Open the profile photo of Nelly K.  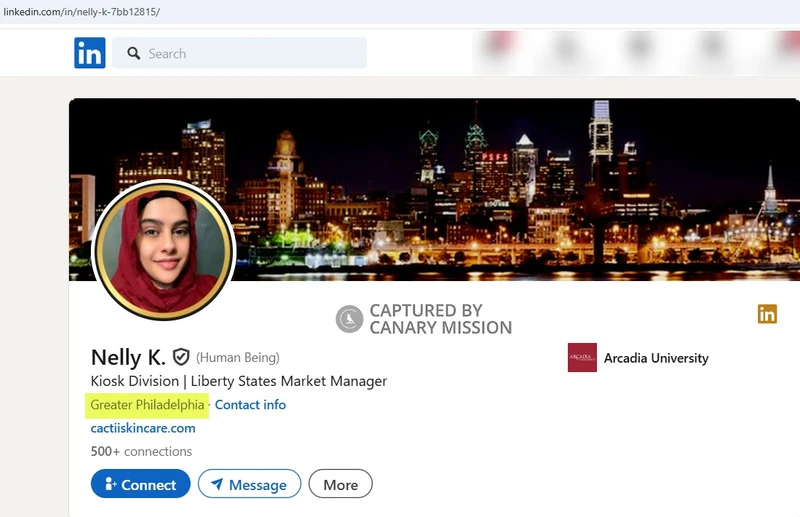click(163, 250)
